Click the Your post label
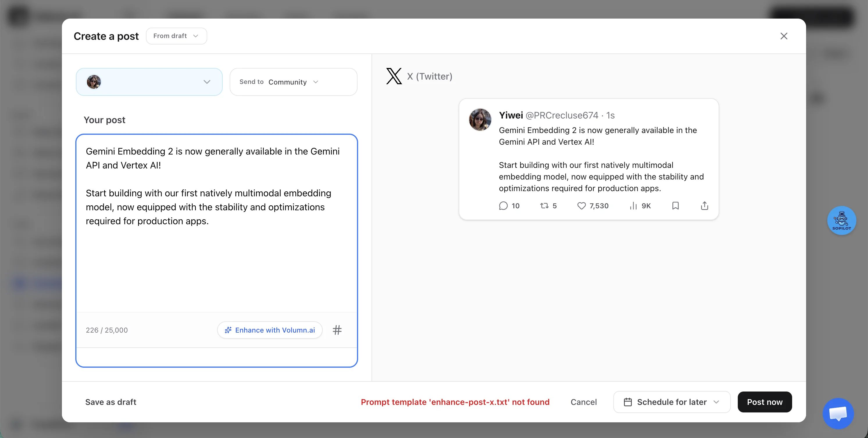 coord(104,120)
